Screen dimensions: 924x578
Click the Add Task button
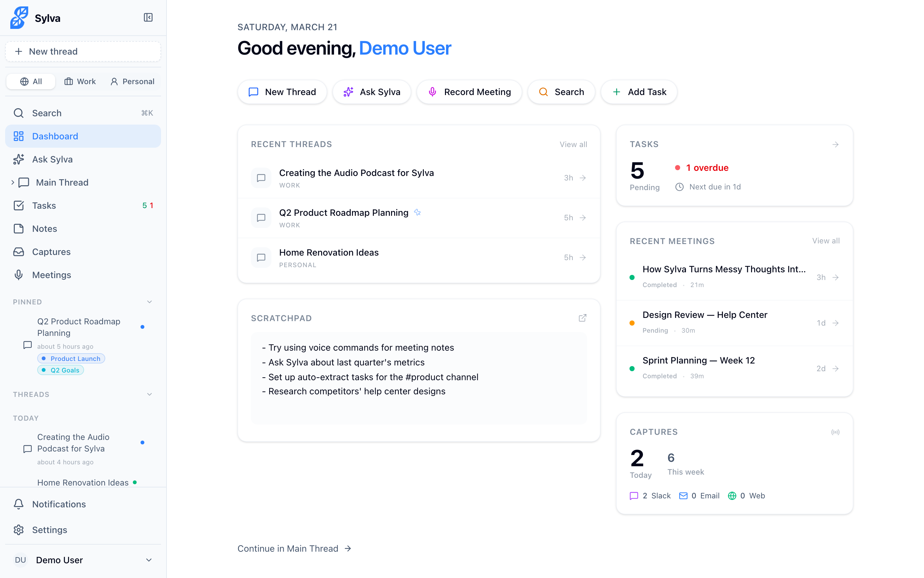pos(639,92)
